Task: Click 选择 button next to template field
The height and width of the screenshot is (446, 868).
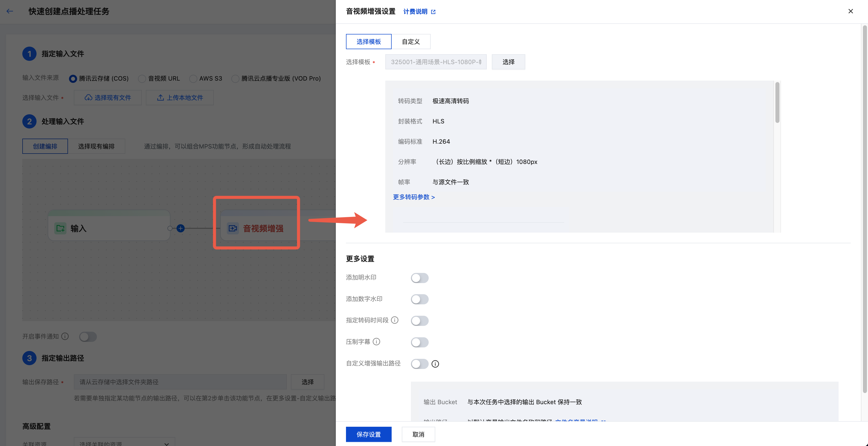Action: pos(508,62)
